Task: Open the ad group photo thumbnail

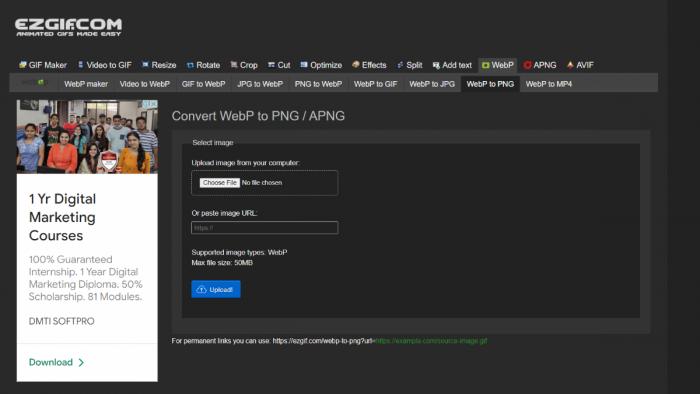Action: tap(87, 137)
